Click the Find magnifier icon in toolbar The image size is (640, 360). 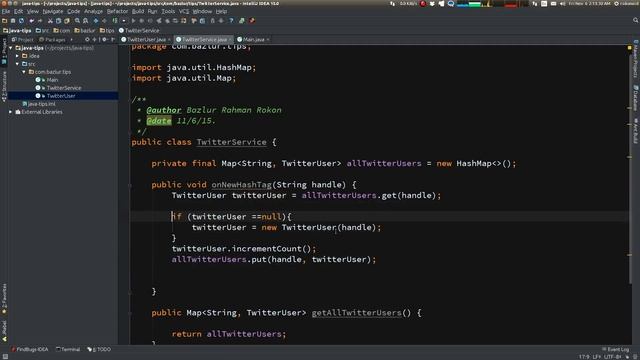(77, 21)
